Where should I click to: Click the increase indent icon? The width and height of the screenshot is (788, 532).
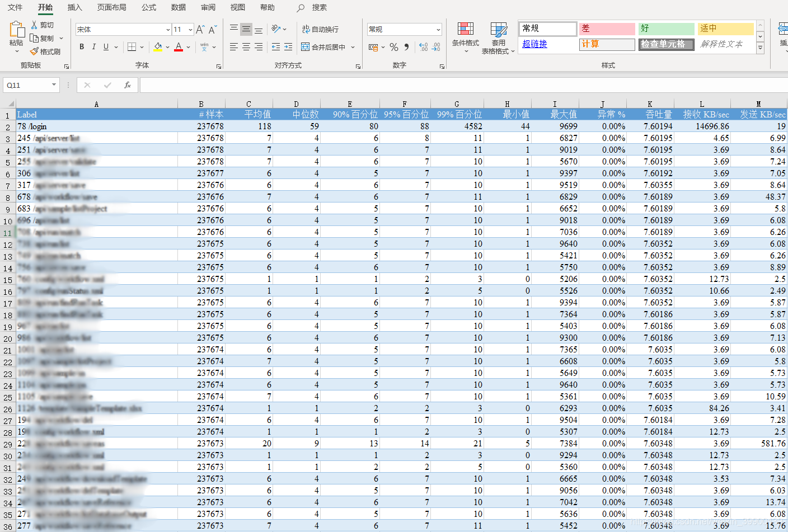[x=288, y=47]
